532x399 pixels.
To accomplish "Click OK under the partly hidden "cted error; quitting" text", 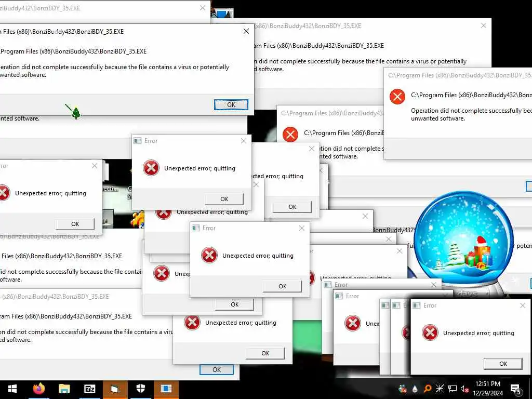I will (x=292, y=207).
